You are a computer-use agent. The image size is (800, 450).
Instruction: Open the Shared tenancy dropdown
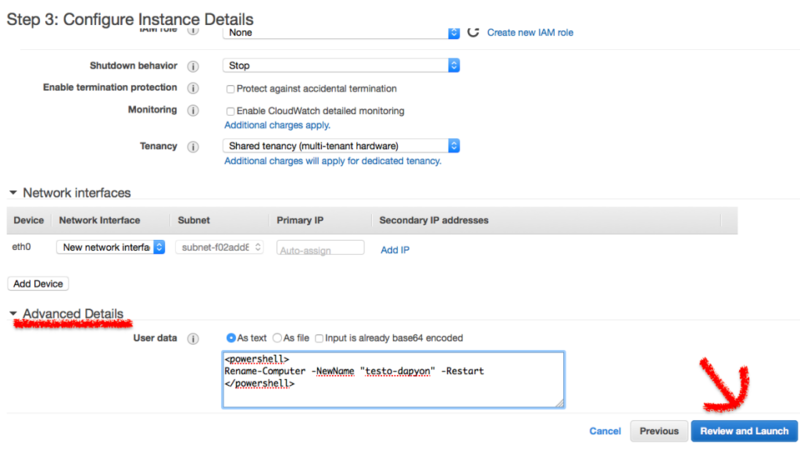pos(340,146)
